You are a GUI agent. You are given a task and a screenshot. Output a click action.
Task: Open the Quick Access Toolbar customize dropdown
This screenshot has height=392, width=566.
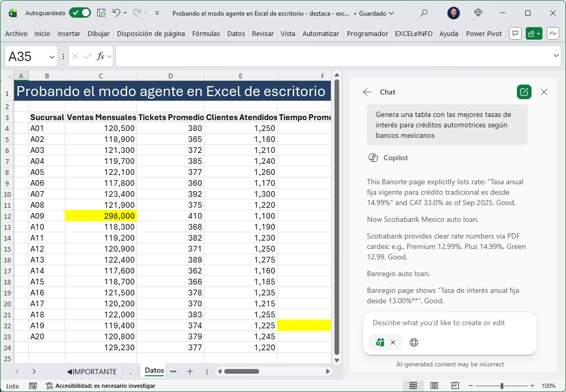pos(157,13)
